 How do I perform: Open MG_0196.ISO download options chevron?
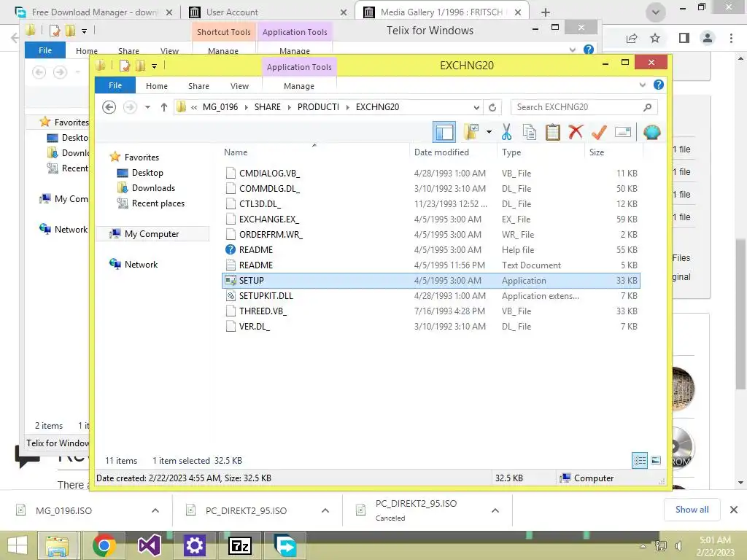155,510
